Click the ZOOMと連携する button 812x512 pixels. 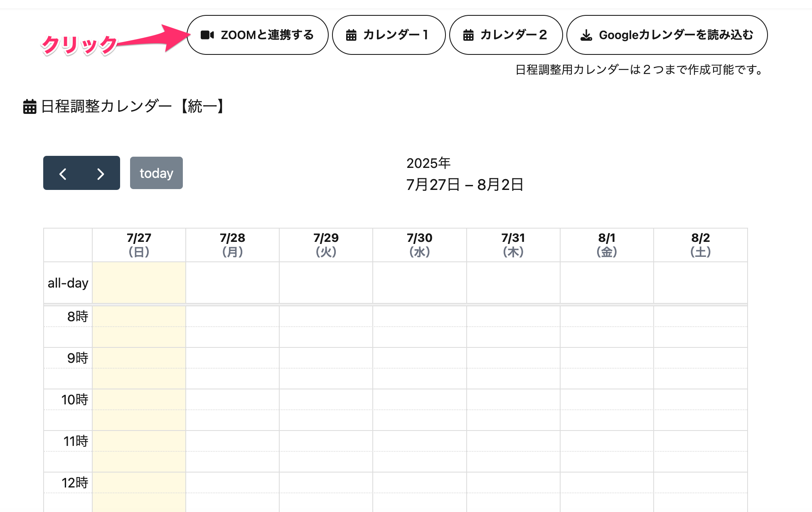click(x=258, y=35)
